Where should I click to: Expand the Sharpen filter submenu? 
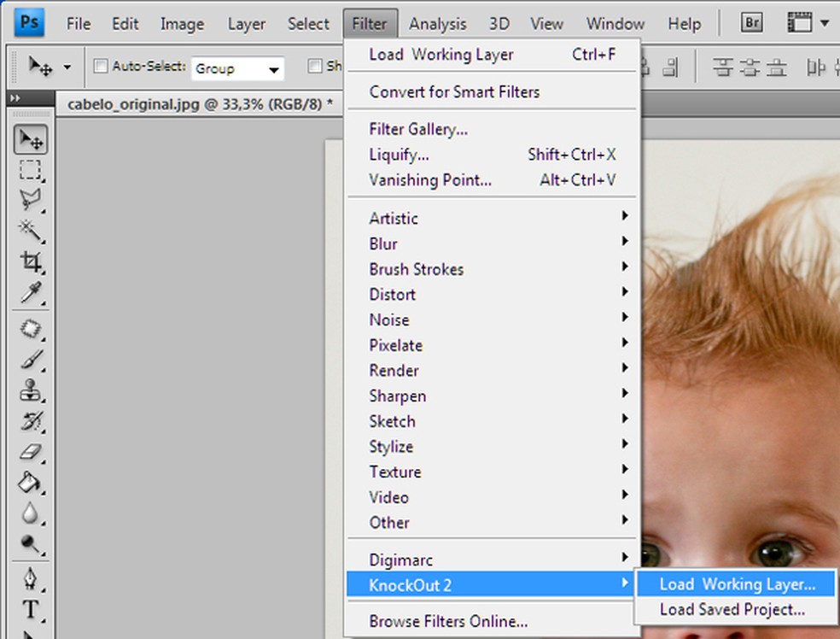click(x=492, y=396)
